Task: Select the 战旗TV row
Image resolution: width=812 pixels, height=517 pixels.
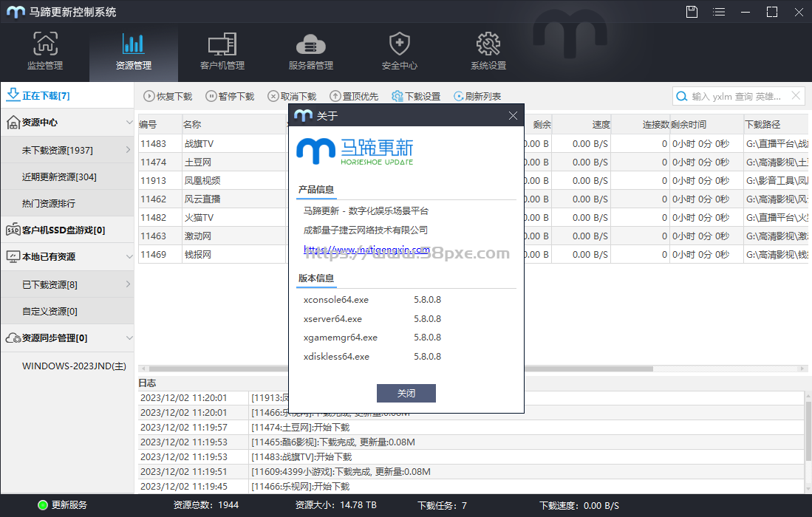Action: [212, 144]
